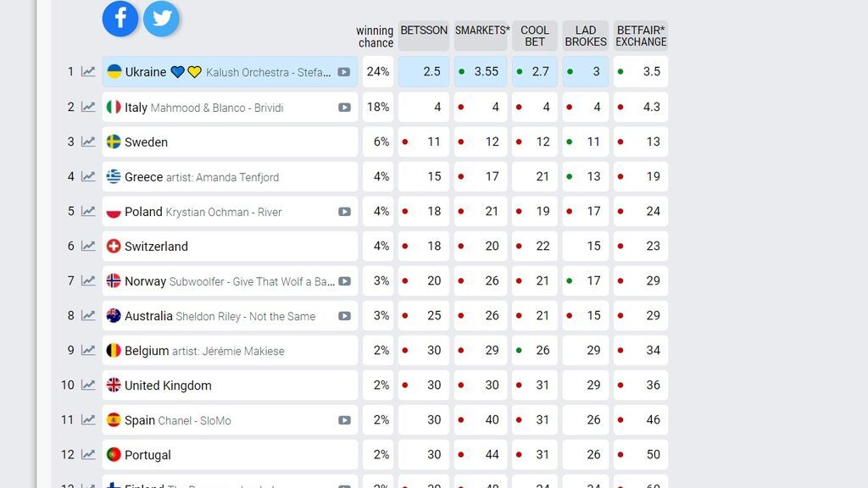The image size is (868, 488).
Task: Play the video for Poland's River
Action: coord(344,212)
